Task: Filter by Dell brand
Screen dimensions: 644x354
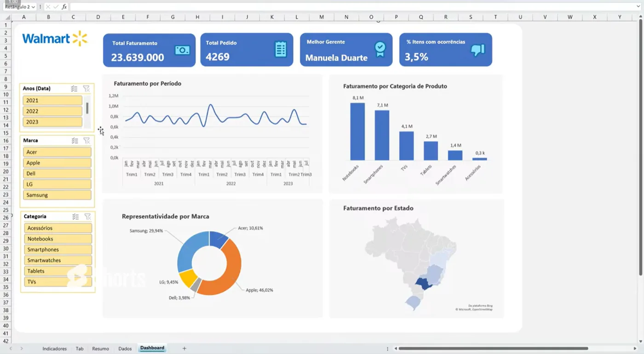Action: pos(57,173)
